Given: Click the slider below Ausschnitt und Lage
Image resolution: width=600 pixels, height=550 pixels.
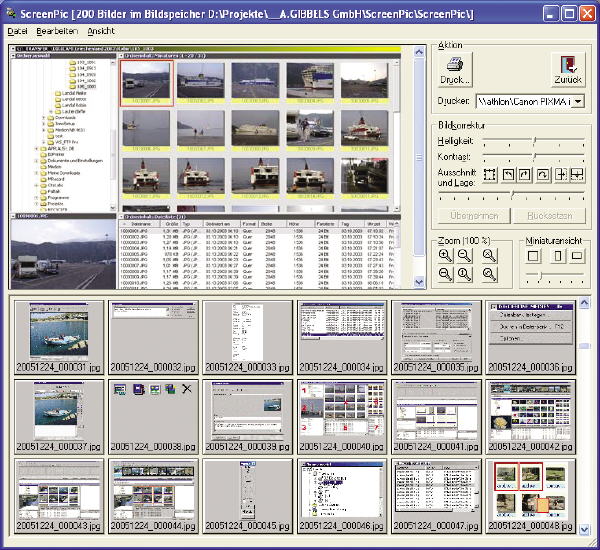Looking at the screenshot, I should [512, 195].
